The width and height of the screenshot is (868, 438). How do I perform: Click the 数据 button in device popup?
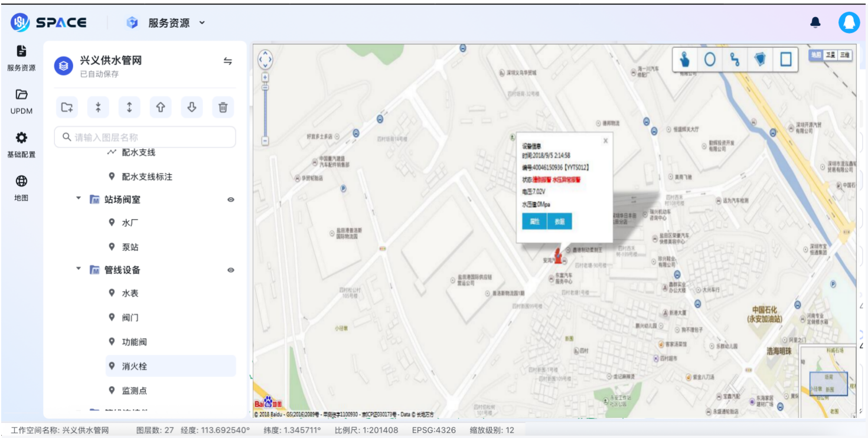559,221
